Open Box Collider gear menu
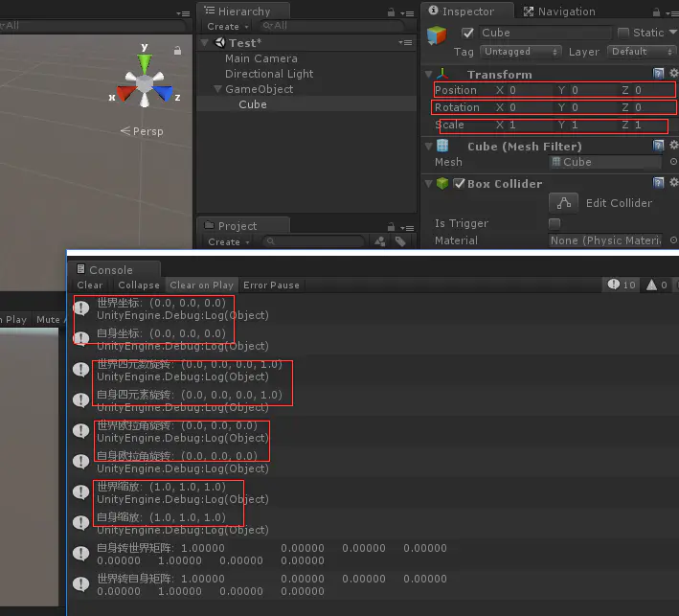 674,182
